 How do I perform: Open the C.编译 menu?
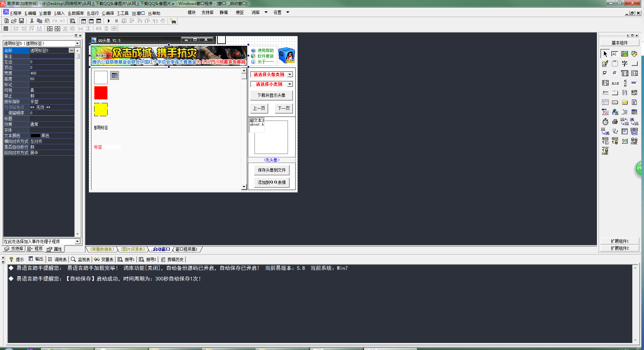coord(108,13)
